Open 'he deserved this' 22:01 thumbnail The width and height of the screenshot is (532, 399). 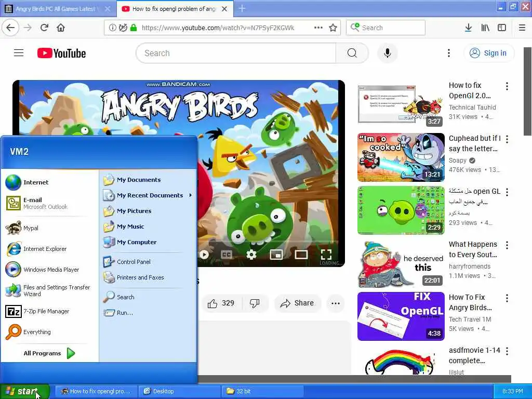(x=401, y=263)
